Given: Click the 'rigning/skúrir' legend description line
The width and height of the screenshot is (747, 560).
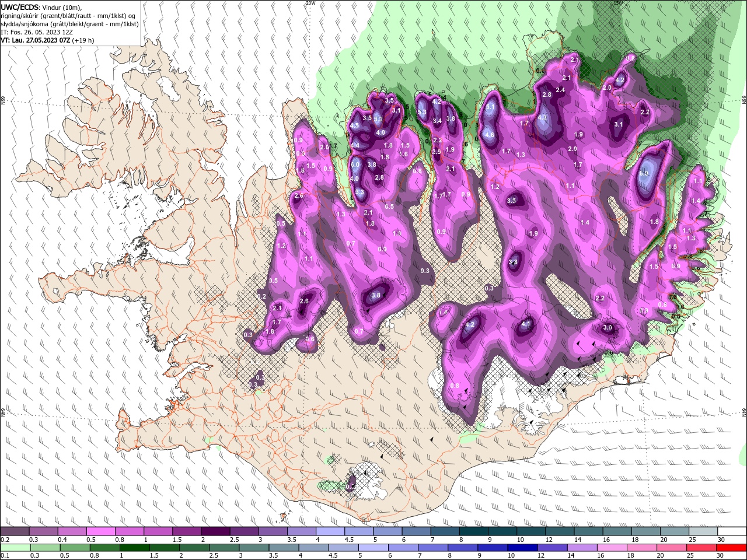Looking at the screenshot, I should (x=68, y=15).
